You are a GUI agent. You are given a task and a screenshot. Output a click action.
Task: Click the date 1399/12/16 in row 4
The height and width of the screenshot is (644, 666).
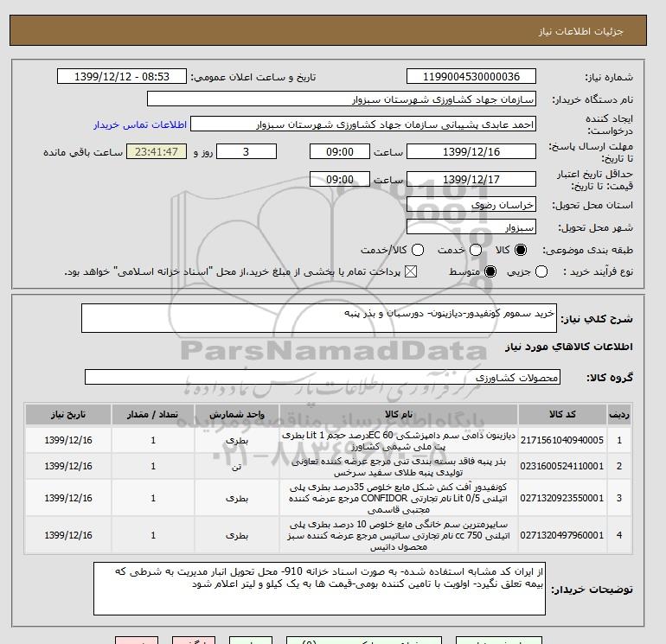(68, 535)
